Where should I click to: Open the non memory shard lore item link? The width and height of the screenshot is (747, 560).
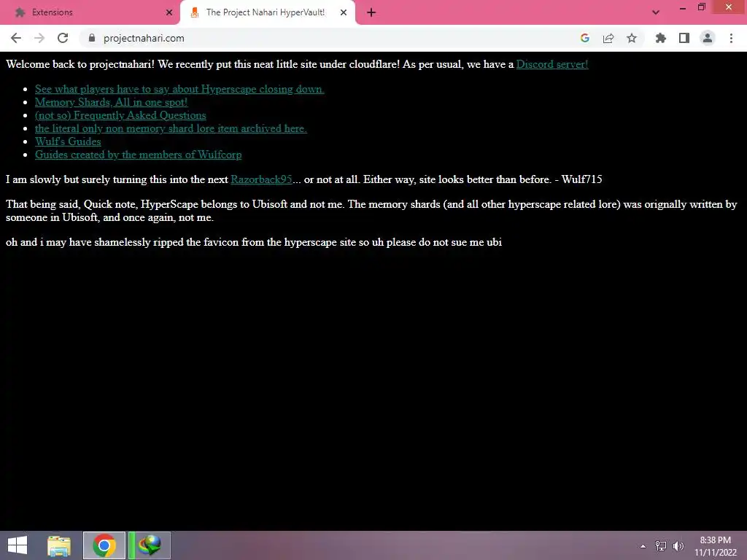click(x=171, y=128)
